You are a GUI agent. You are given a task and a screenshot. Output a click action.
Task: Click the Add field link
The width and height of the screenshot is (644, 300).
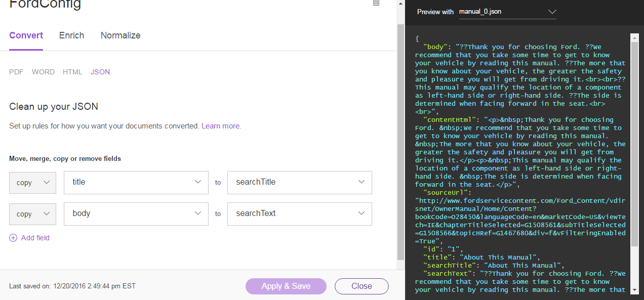[x=35, y=238]
